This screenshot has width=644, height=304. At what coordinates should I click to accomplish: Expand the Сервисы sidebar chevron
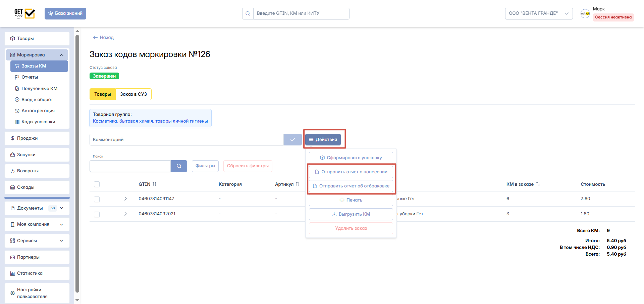pyautogui.click(x=62, y=241)
